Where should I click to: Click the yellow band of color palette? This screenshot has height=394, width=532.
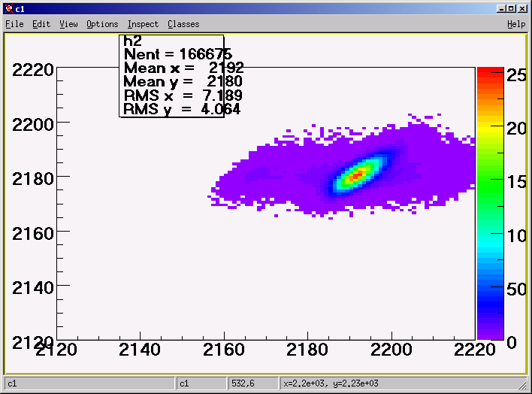click(490, 127)
